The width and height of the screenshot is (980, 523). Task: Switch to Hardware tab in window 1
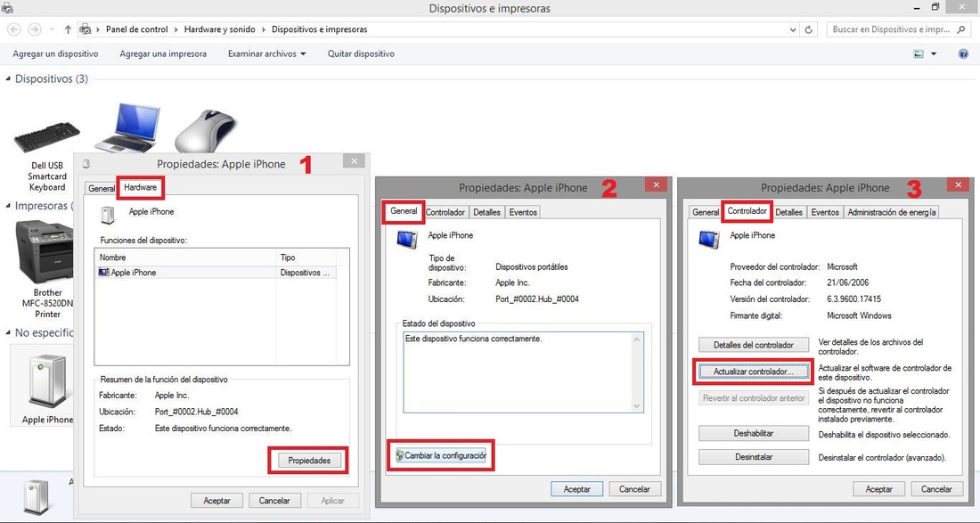click(x=141, y=187)
